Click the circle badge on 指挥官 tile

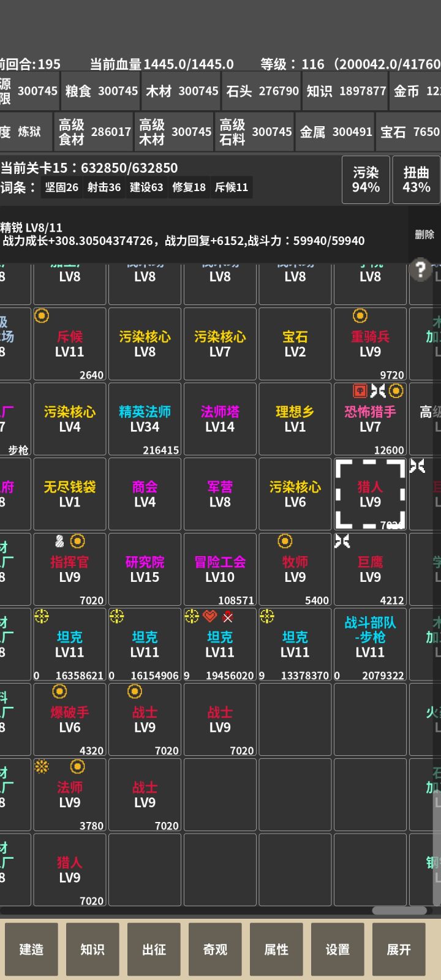pyautogui.click(x=78, y=541)
